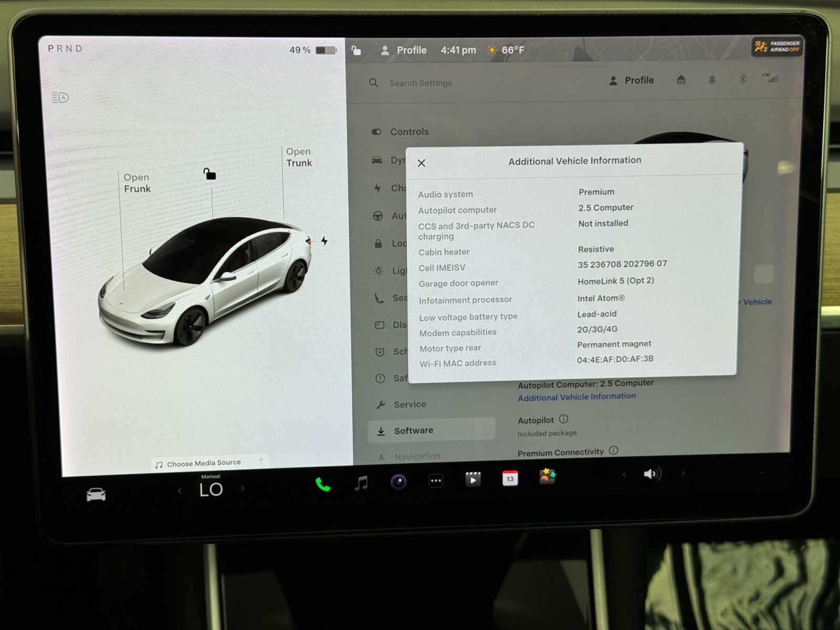The width and height of the screenshot is (840, 630).
Task: Click the Additional Vehicle Information link
Action: tap(576, 397)
